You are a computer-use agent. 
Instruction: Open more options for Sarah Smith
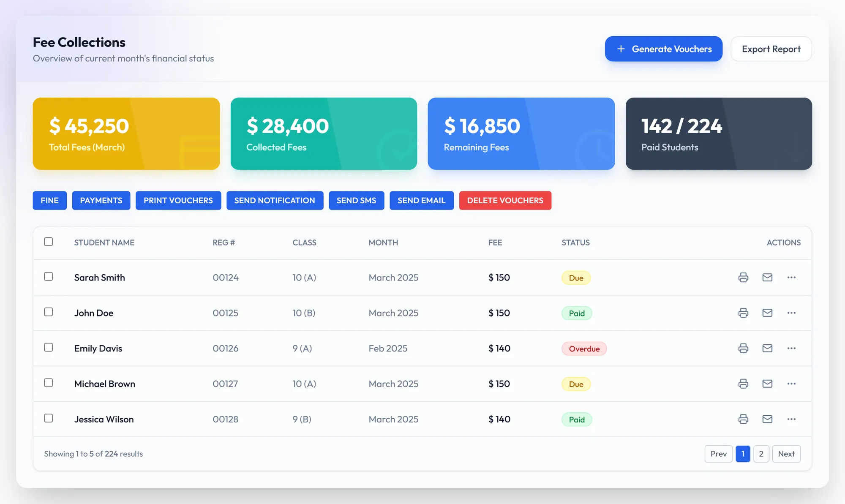[791, 278]
